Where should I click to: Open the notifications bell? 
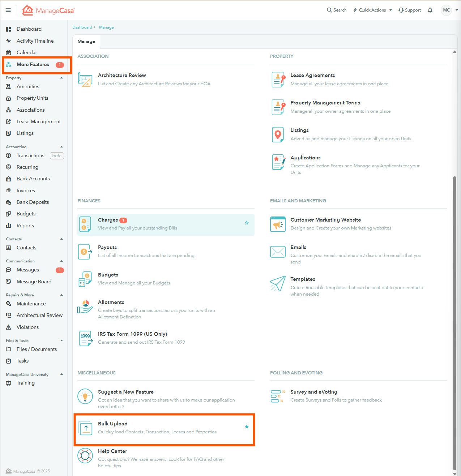point(430,10)
